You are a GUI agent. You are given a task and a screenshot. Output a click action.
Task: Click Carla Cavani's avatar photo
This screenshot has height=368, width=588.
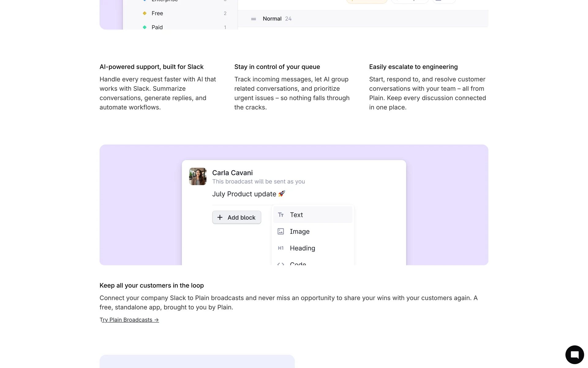(198, 176)
